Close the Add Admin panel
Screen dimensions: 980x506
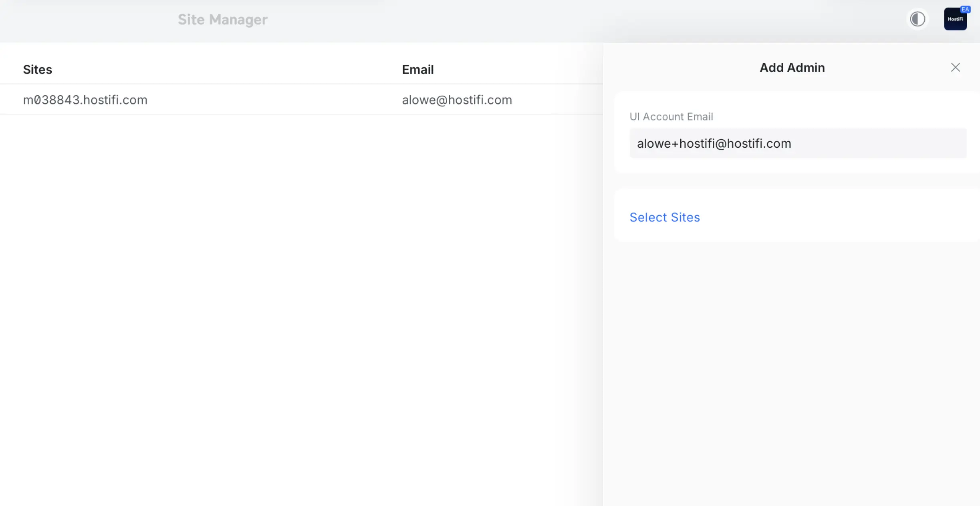tap(955, 67)
